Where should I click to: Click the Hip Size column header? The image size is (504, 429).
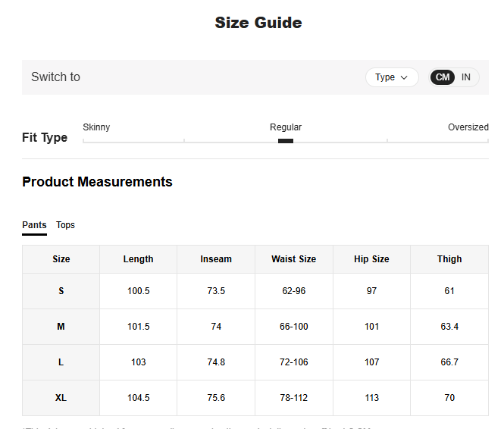371,259
